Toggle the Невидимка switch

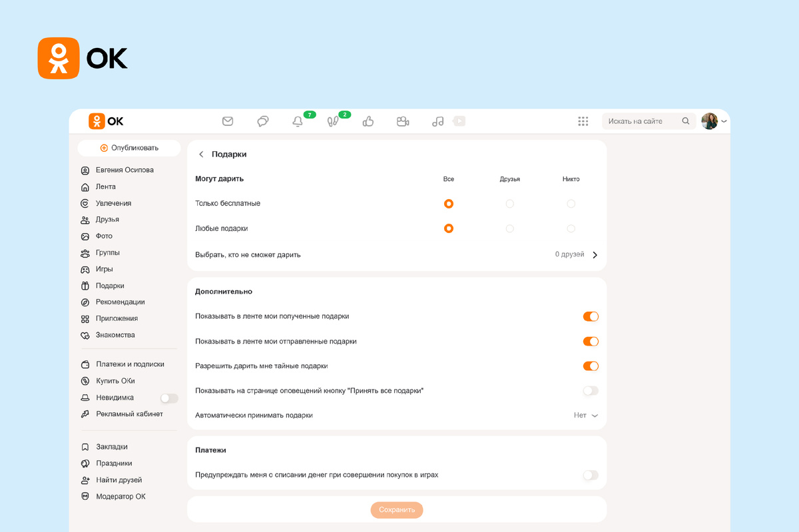[169, 398]
